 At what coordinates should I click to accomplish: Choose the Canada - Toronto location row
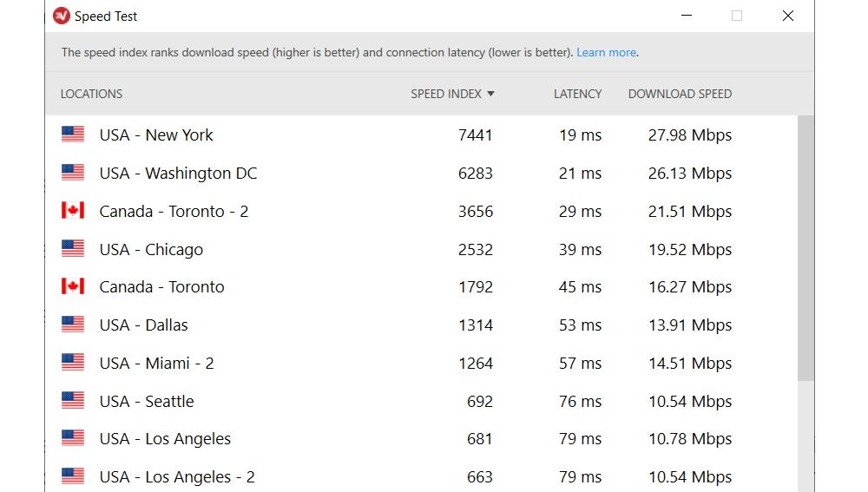[161, 287]
